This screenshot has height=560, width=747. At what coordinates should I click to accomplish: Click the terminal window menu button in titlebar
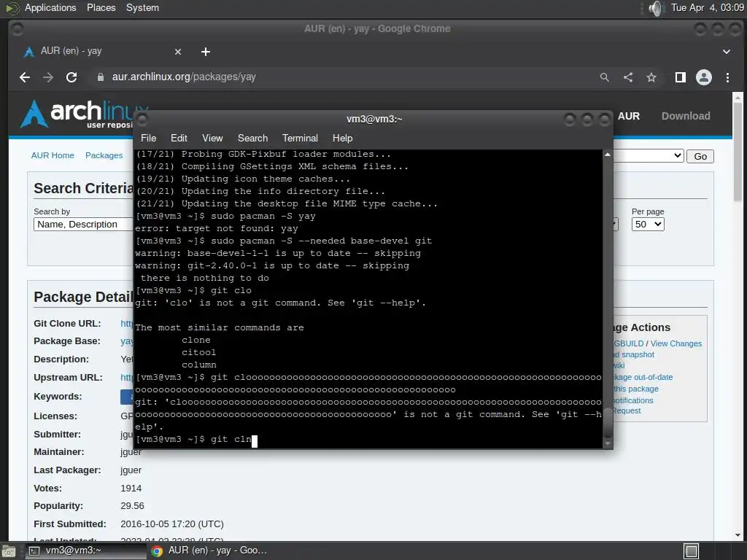tap(142, 119)
